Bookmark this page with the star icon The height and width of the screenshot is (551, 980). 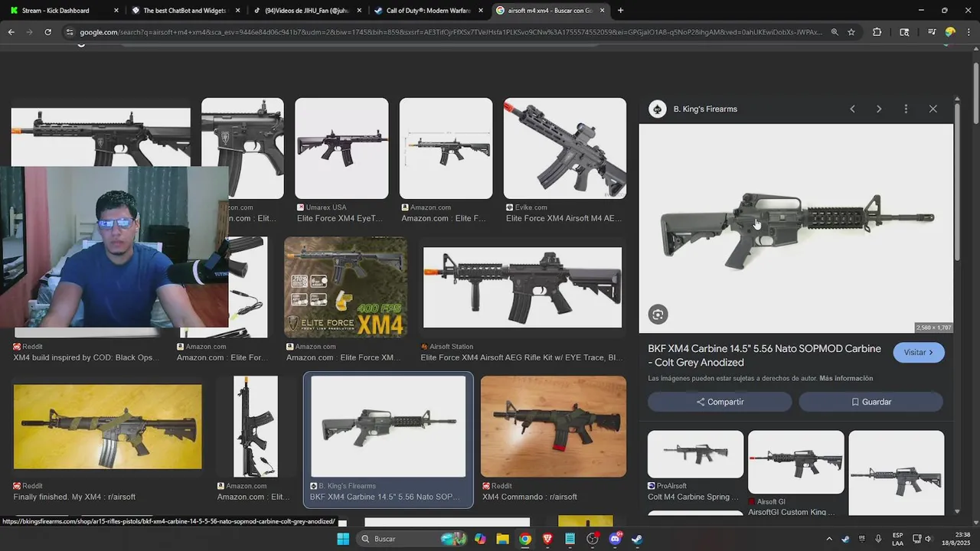point(851,32)
